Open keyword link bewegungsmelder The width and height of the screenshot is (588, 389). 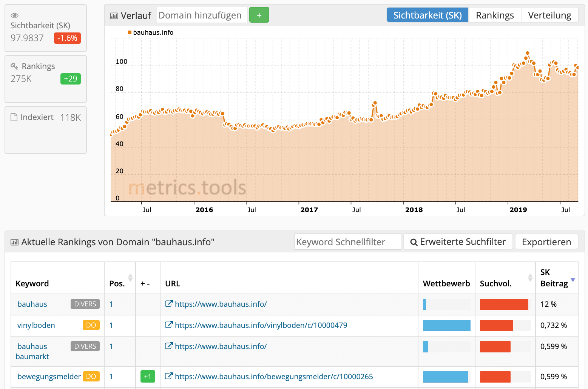pyautogui.click(x=49, y=377)
